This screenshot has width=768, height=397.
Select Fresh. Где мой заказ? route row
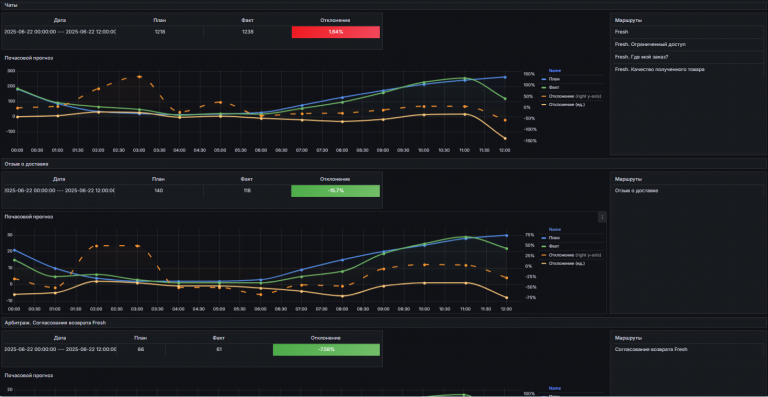coord(688,57)
